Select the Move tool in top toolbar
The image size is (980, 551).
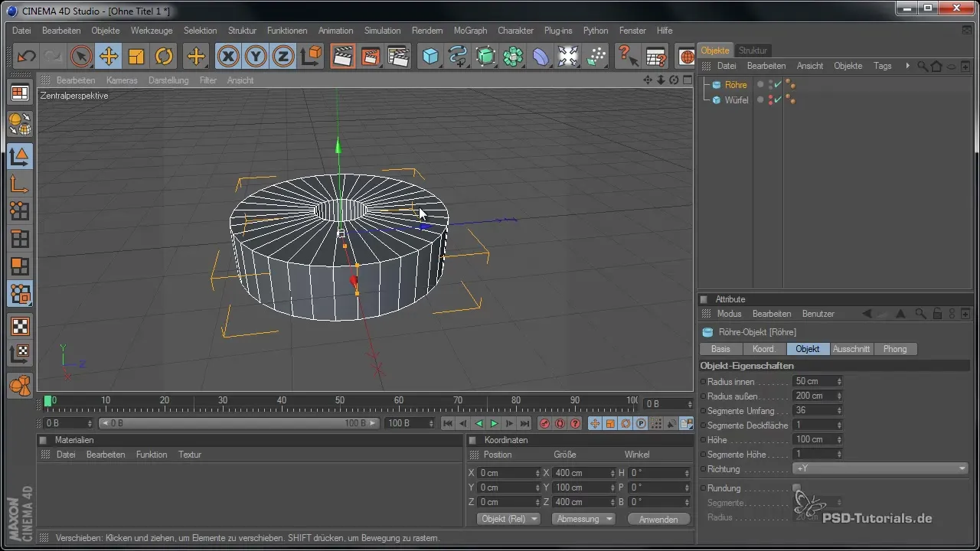pos(109,57)
